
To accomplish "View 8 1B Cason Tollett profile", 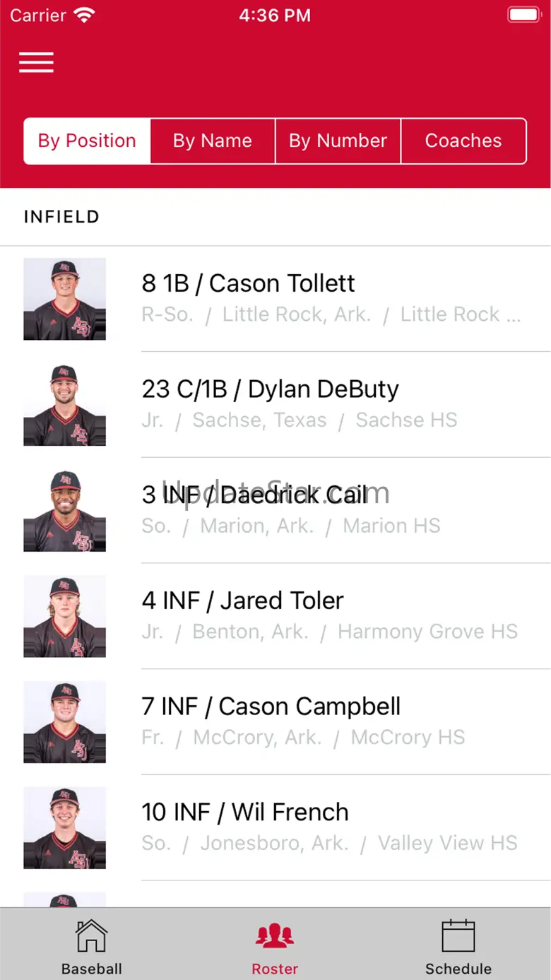I will point(275,299).
